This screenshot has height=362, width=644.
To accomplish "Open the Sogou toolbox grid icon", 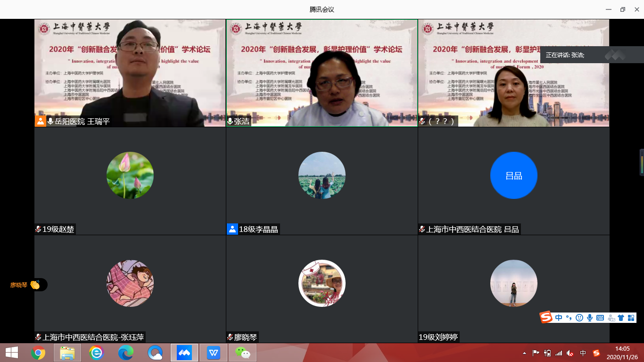I will [x=631, y=318].
